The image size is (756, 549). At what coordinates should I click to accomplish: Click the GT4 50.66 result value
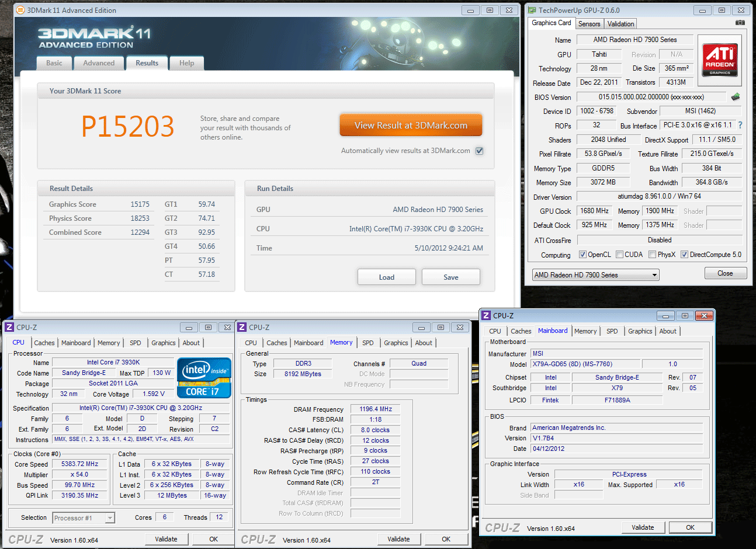207,246
